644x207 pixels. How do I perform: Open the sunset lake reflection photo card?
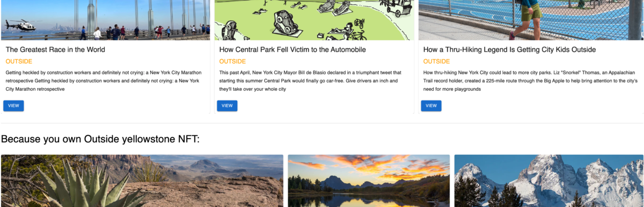pos(369,181)
